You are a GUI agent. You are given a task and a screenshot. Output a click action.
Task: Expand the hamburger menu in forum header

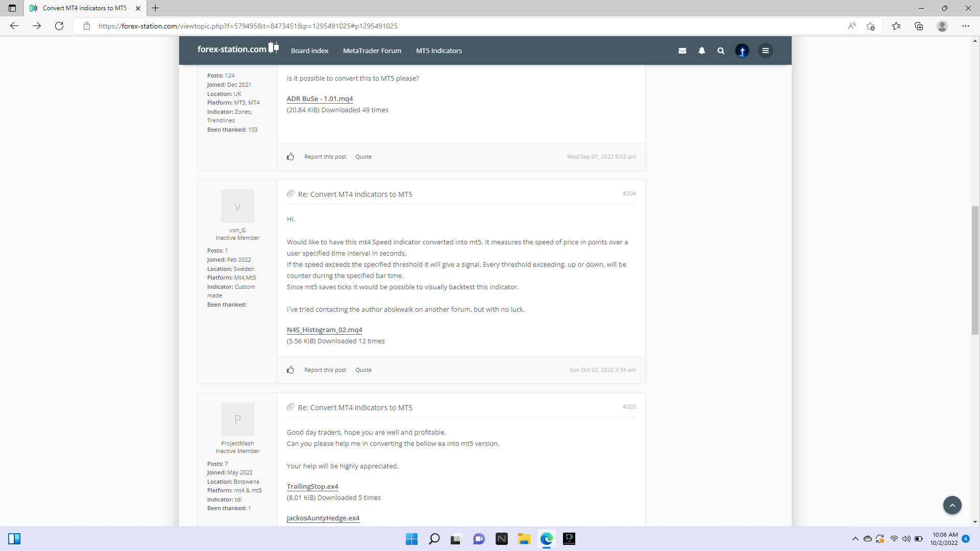tap(765, 51)
